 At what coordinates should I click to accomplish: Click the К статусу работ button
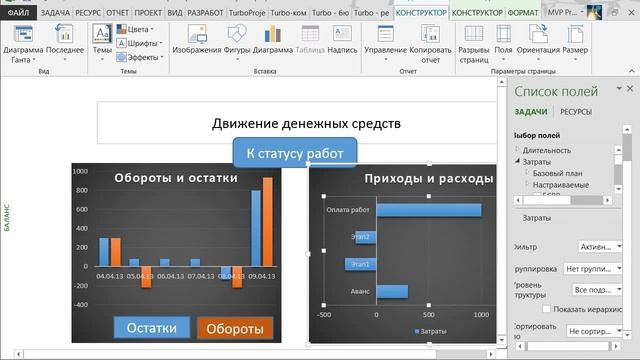[295, 153]
